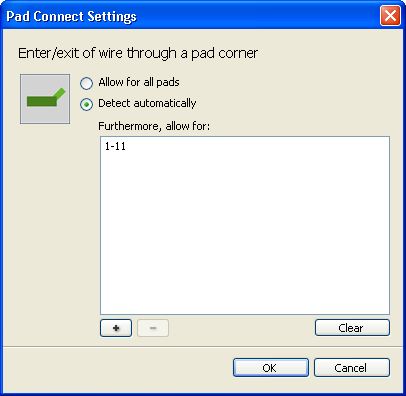
Task: Select the "Detect automatically" radio button
Action: pyautogui.click(x=86, y=105)
